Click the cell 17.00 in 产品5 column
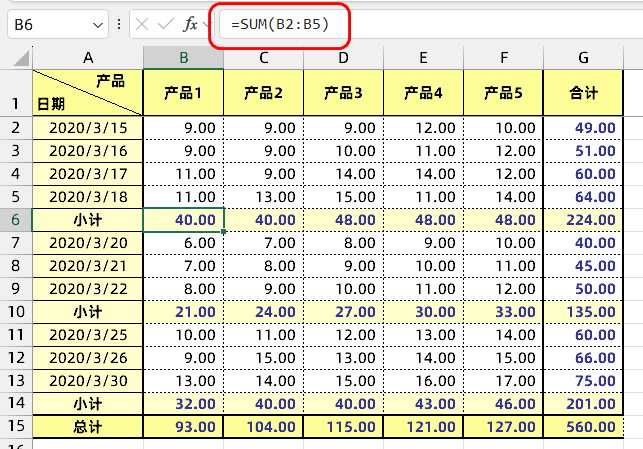643x449 pixels. (503, 381)
